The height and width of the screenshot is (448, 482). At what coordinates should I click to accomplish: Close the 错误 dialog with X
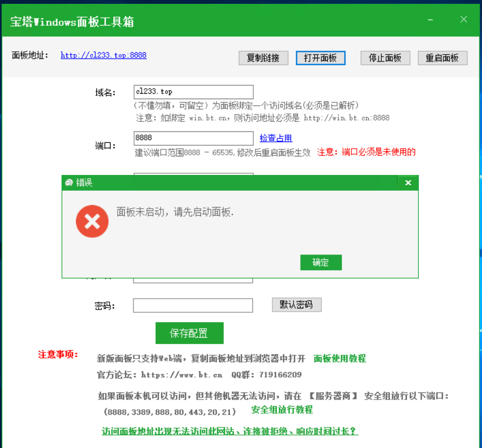pyautogui.click(x=408, y=183)
